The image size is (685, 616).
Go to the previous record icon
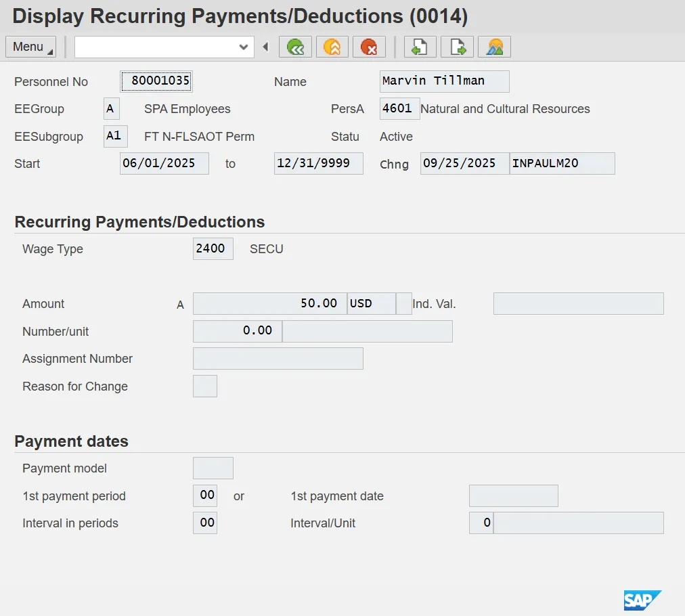[420, 47]
